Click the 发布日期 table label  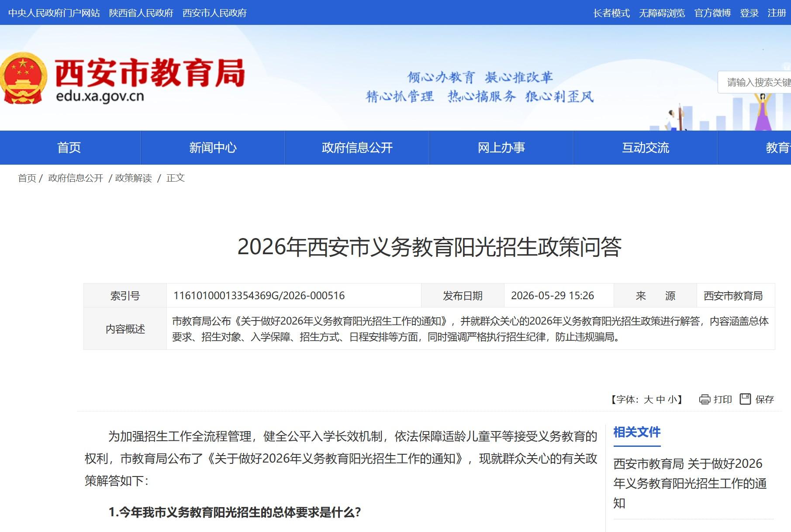pyautogui.click(x=463, y=296)
